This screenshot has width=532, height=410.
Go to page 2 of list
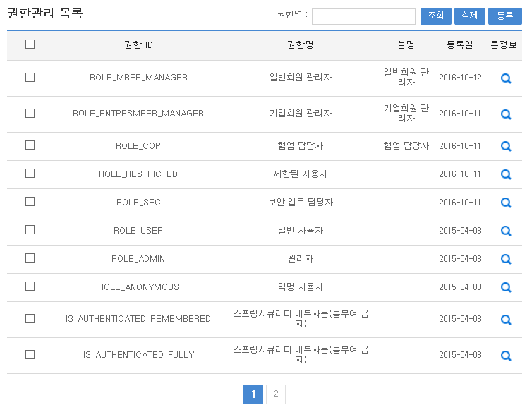276,394
